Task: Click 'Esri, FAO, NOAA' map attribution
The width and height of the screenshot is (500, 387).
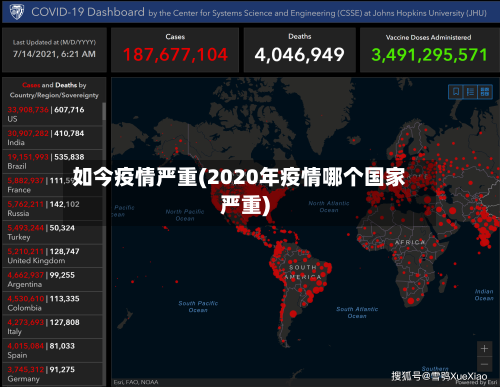Action: (x=136, y=382)
